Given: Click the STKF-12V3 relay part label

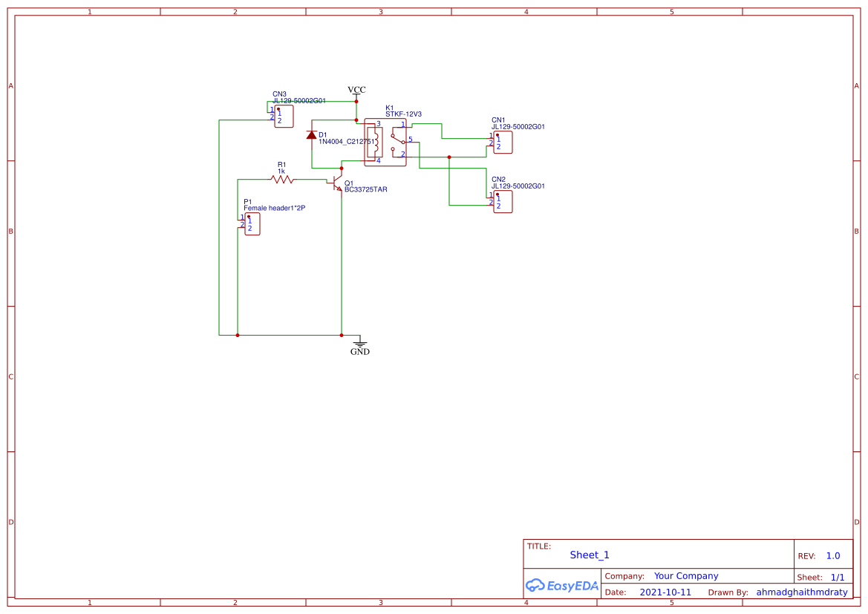Looking at the screenshot, I should (403, 114).
